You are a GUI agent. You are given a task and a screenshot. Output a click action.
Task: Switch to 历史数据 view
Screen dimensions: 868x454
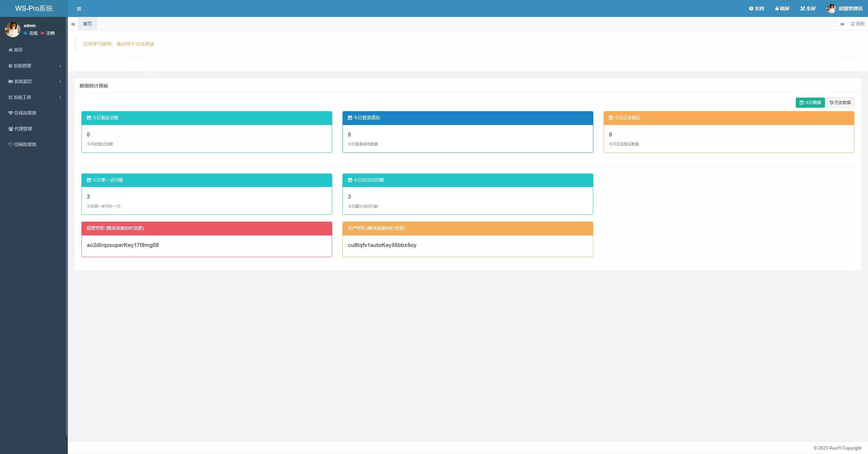[x=840, y=103]
